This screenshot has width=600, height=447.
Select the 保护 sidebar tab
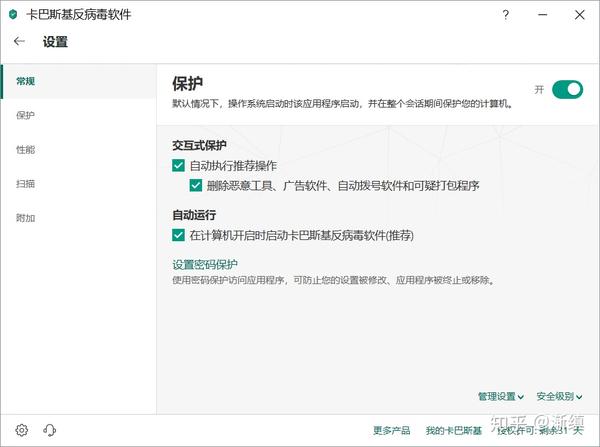pyautogui.click(x=78, y=115)
